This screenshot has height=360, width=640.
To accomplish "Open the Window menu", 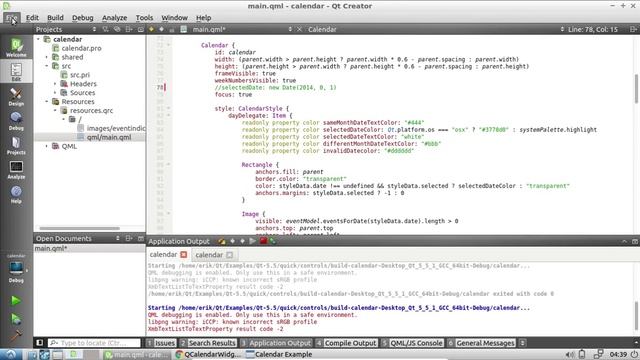I will coord(174,18).
